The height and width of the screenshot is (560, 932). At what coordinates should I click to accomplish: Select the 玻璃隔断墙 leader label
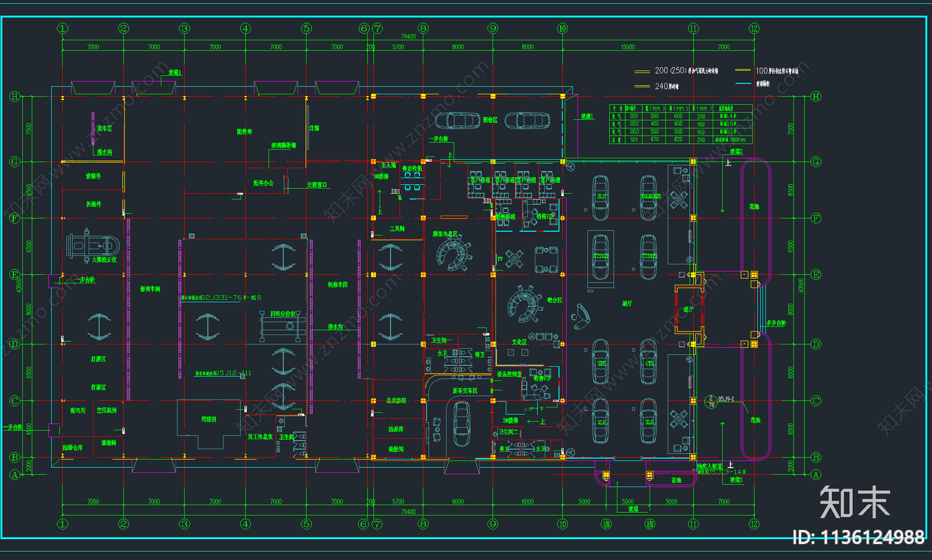tap(284, 146)
